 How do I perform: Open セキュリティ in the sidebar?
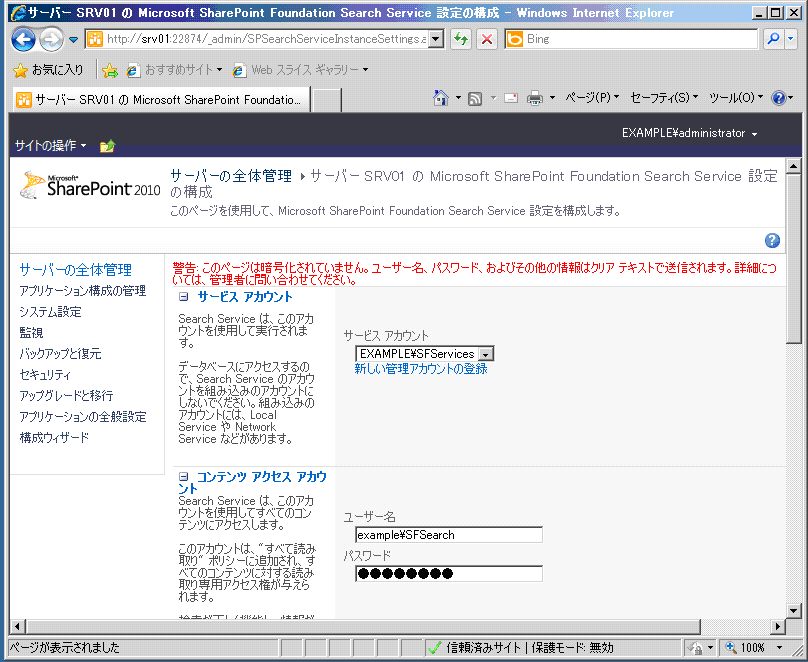tap(45, 375)
